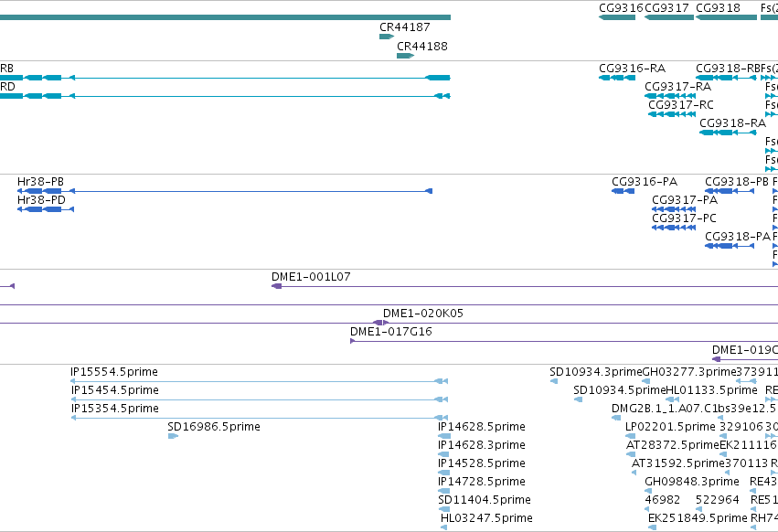Screen dimensions: 778x532
Task: Click the feature labeled 522964
Action: (718, 500)
